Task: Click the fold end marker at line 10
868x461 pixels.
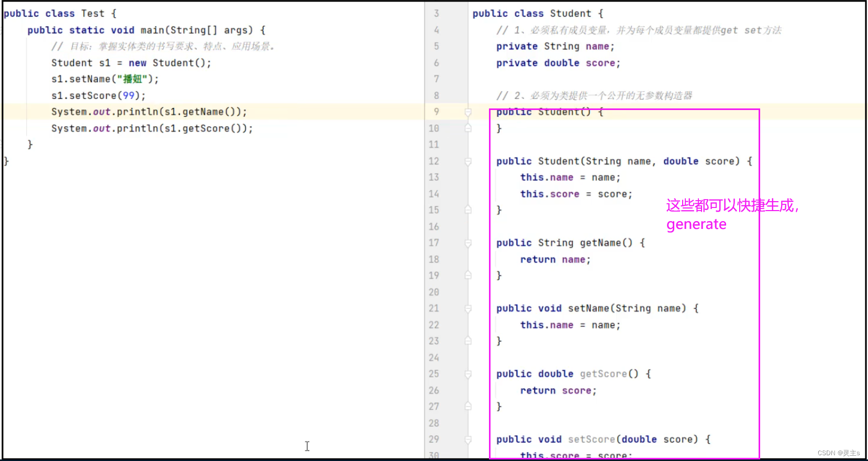Action: (468, 128)
